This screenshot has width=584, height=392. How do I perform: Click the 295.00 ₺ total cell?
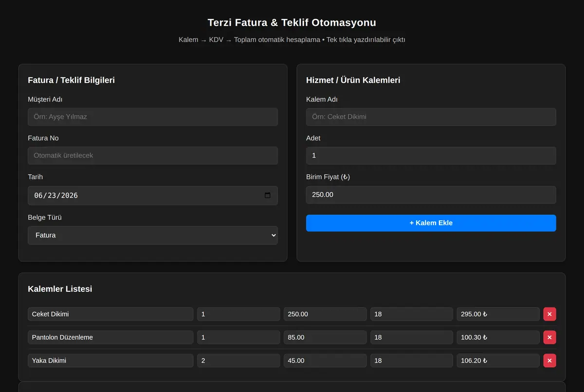click(498, 314)
